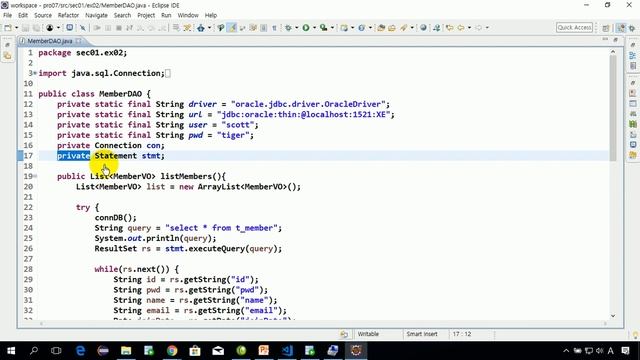
Task: Select the MemberDAO.java editor tab
Action: click(49, 41)
